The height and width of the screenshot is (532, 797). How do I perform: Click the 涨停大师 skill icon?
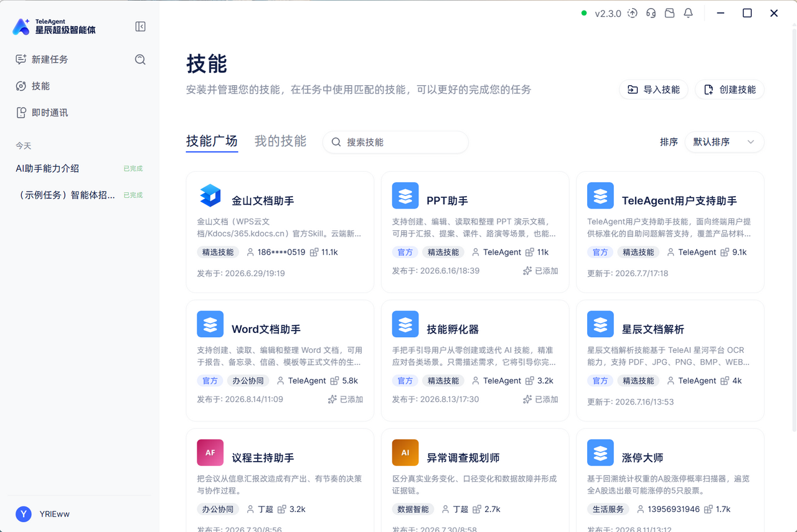pyautogui.click(x=600, y=453)
